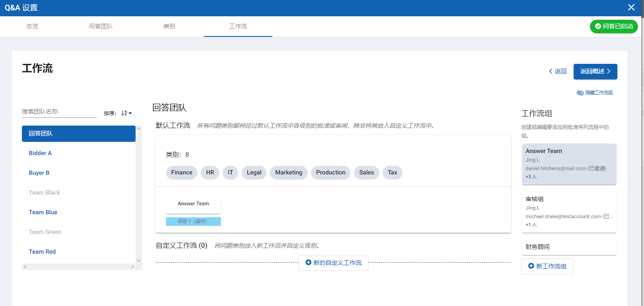This screenshot has height=306, width=644.
Task: Switch to the 总览 tab
Action: pos(32,26)
